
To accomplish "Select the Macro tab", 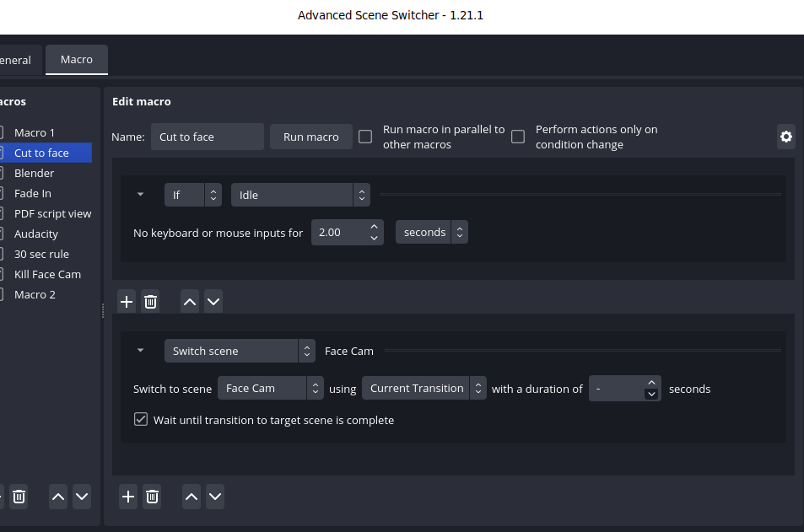I will click(76, 59).
